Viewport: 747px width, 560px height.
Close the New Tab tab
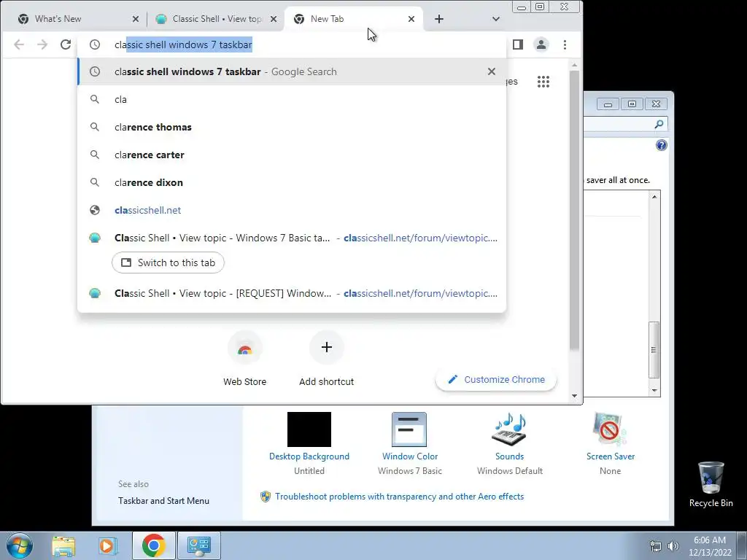click(411, 19)
